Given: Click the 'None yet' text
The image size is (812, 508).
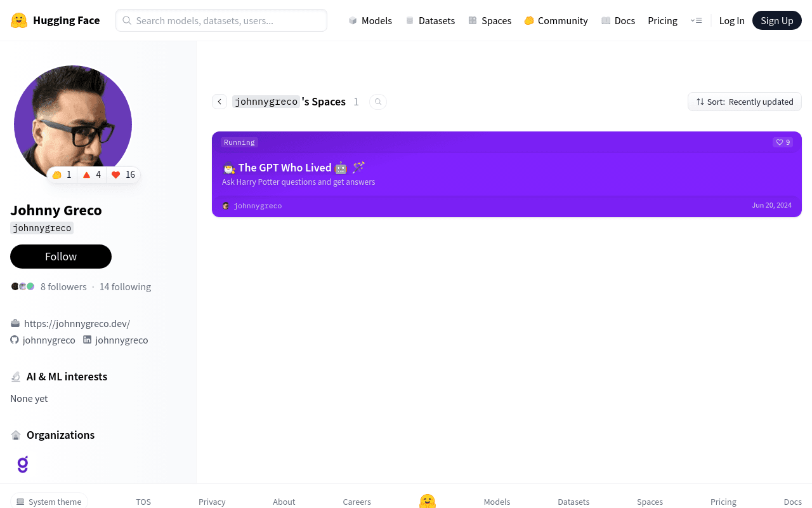Looking at the screenshot, I should click(x=29, y=399).
